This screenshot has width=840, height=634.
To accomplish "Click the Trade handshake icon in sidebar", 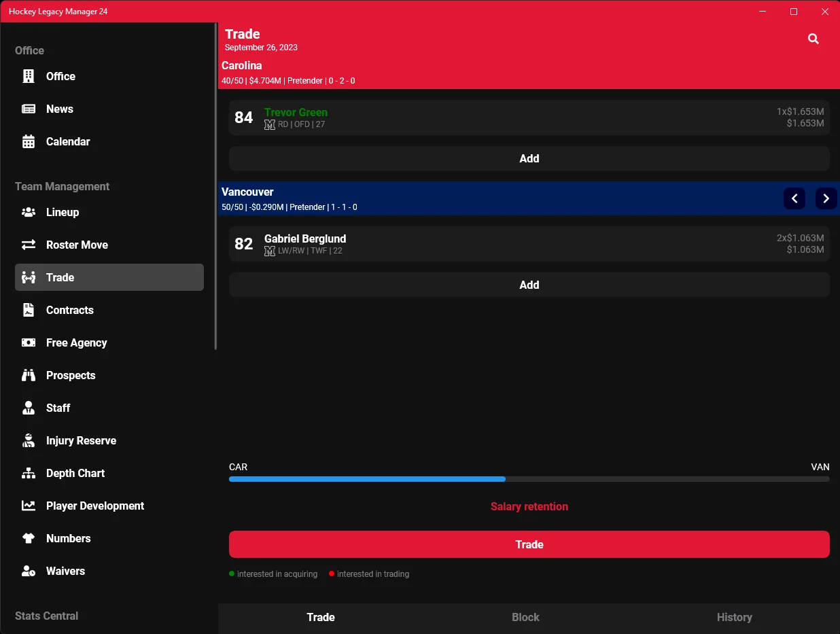I will click(x=29, y=277).
